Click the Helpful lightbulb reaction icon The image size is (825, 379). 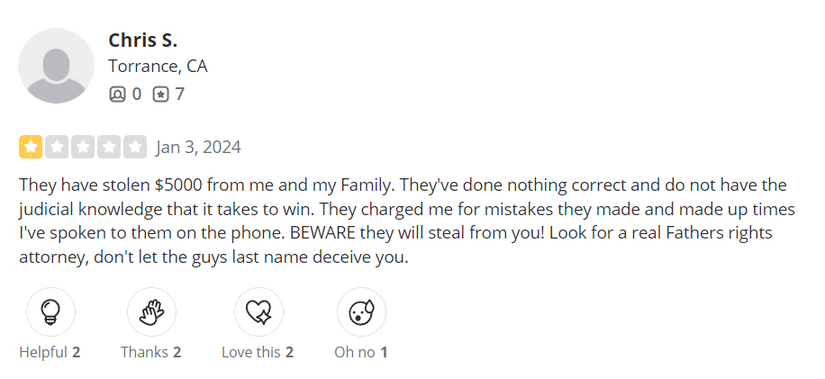click(x=51, y=312)
